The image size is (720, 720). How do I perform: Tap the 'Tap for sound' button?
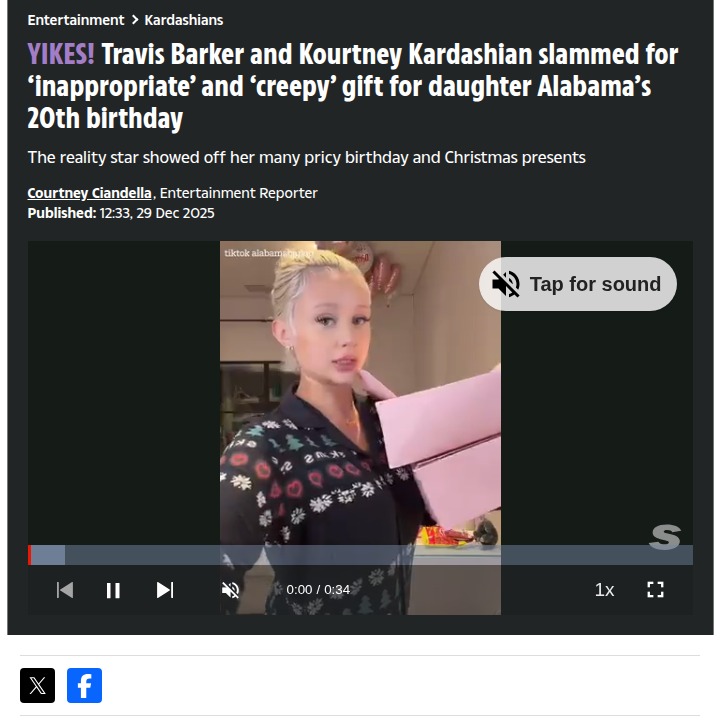tap(578, 284)
